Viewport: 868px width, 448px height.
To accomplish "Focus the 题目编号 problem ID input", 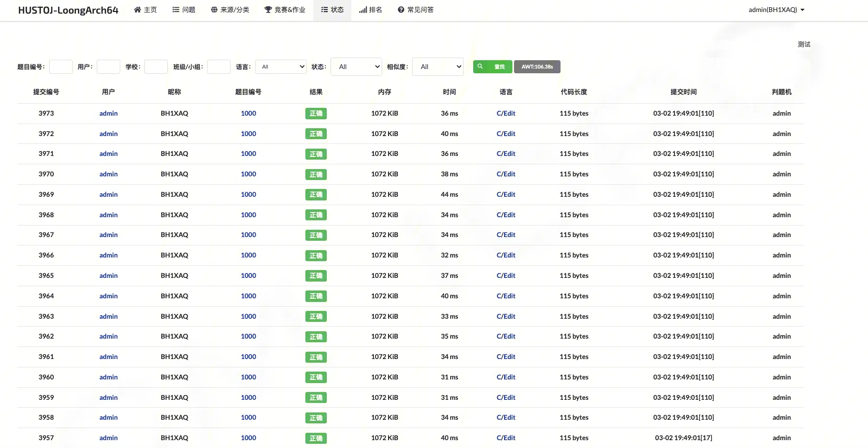I will pyautogui.click(x=61, y=67).
